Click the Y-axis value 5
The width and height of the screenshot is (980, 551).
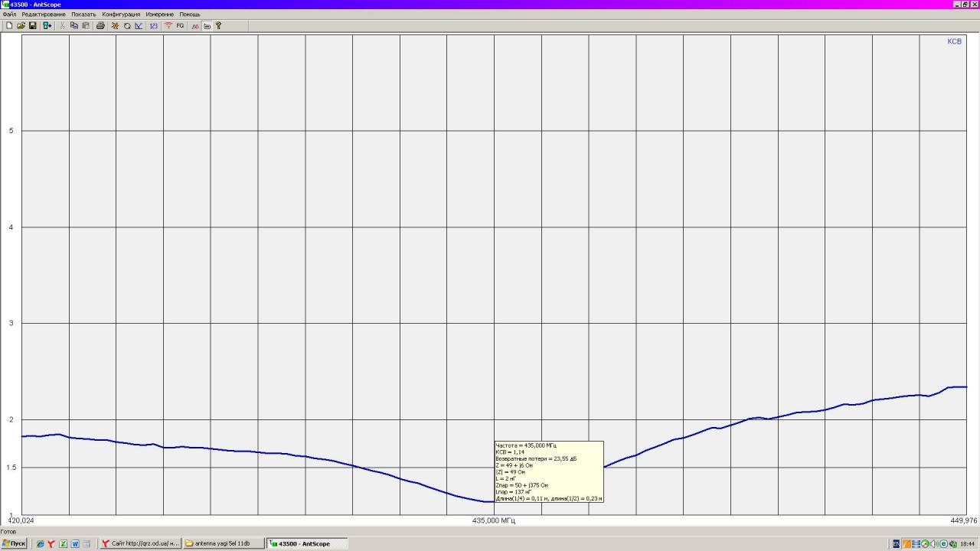pyautogui.click(x=11, y=131)
